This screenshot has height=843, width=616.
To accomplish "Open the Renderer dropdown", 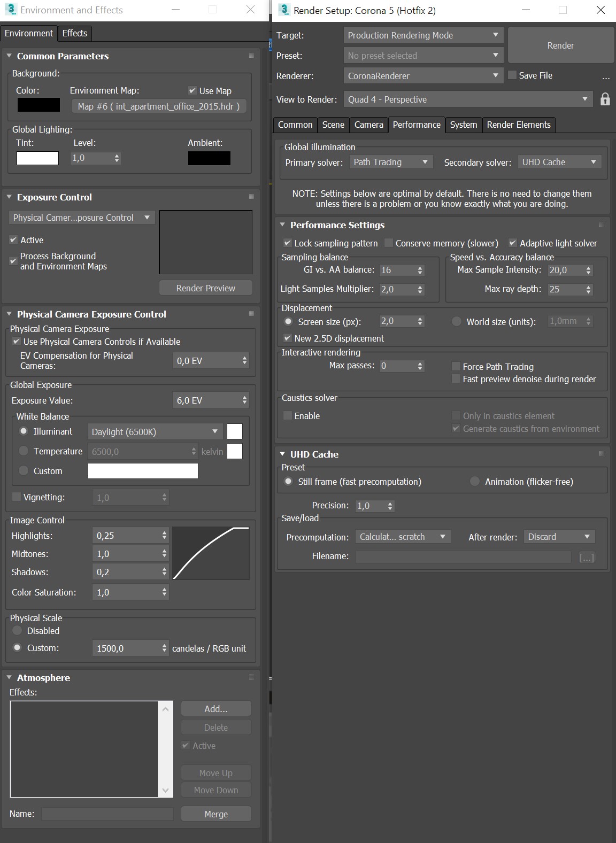I will 423,76.
